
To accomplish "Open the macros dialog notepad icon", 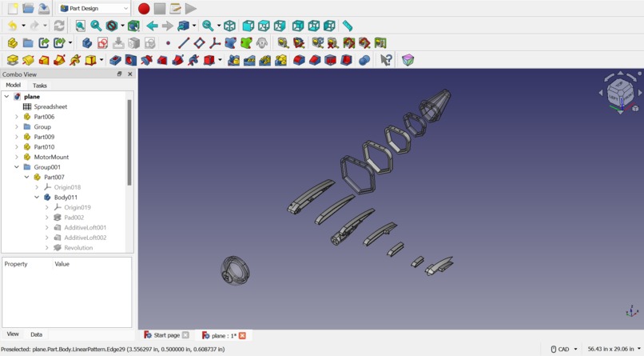I will [x=175, y=8].
